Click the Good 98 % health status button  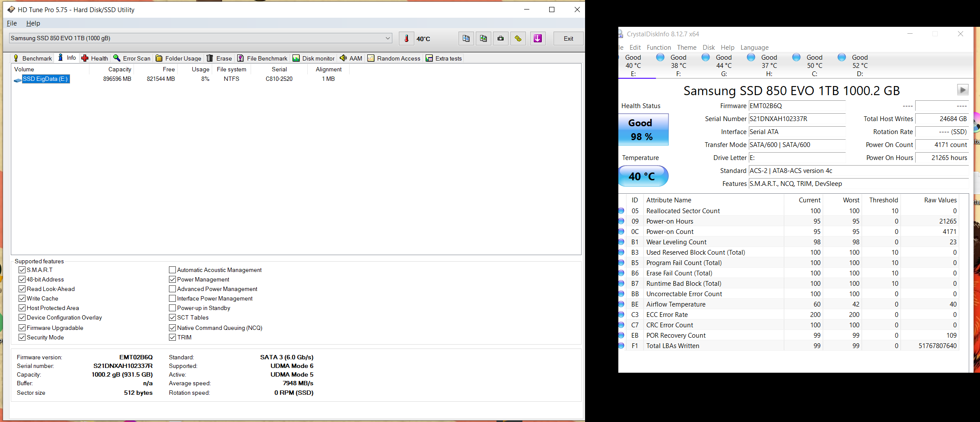[643, 130]
